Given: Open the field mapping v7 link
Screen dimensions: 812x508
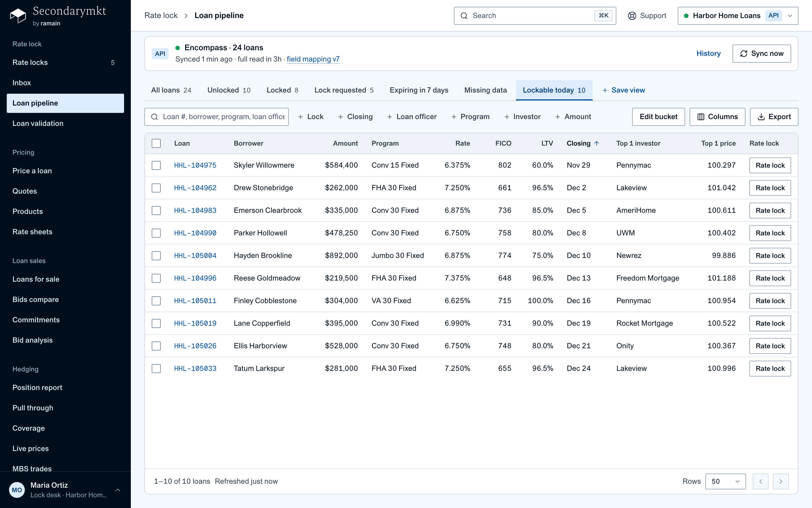Looking at the screenshot, I should pos(313,59).
